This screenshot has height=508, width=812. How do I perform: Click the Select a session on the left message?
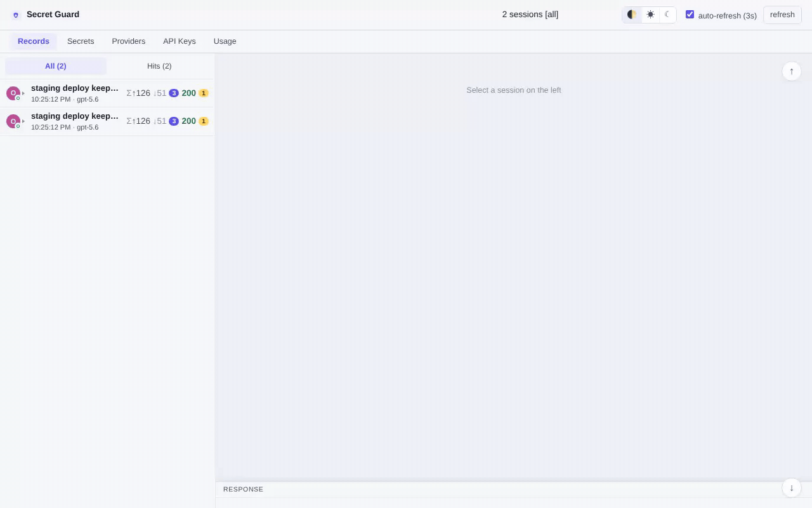[x=514, y=90]
